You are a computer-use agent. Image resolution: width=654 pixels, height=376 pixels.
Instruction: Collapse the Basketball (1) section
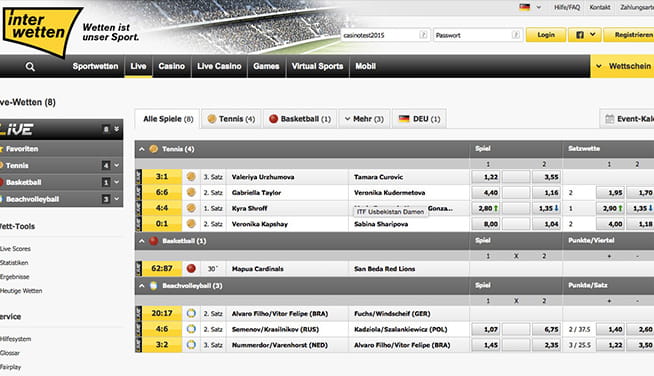click(142, 241)
